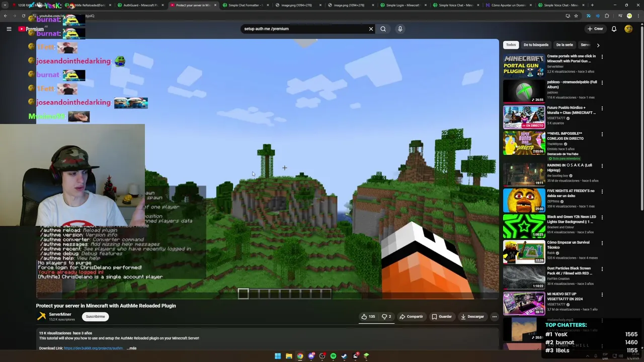644x362 pixels.
Task: Open File Explorer from the taskbar
Action: (x=289, y=356)
